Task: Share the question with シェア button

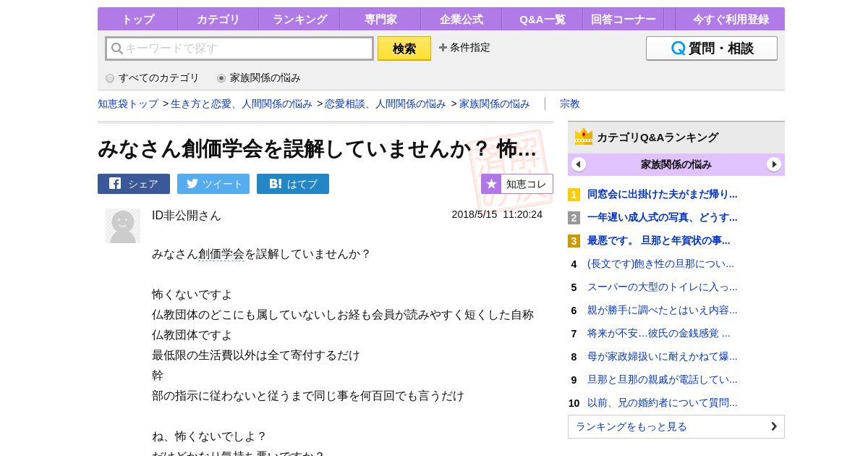Action: coord(134,184)
